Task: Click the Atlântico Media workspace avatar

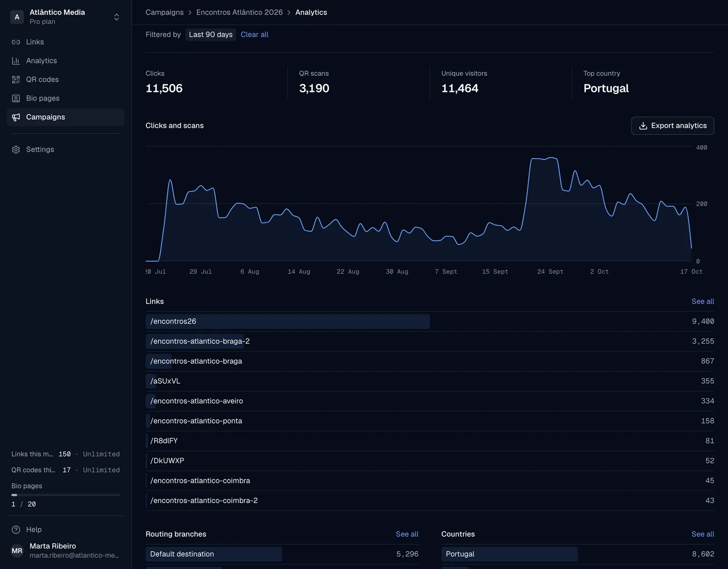Action: (17, 17)
